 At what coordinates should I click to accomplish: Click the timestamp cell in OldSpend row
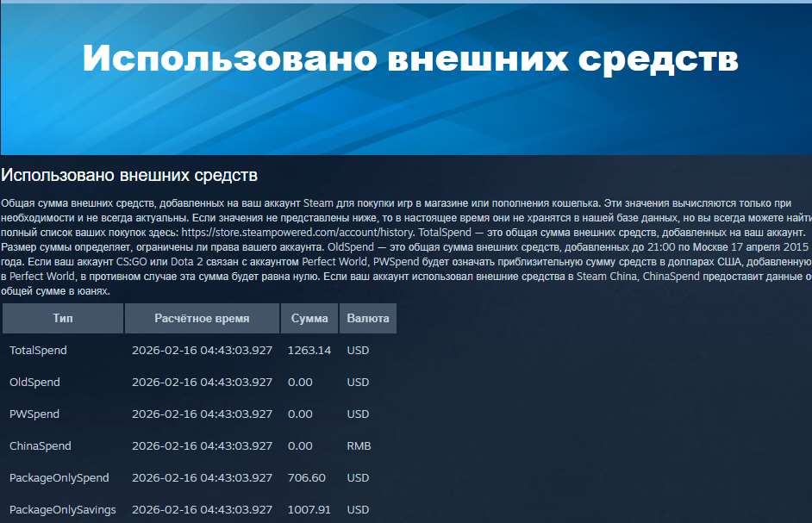[201, 382]
